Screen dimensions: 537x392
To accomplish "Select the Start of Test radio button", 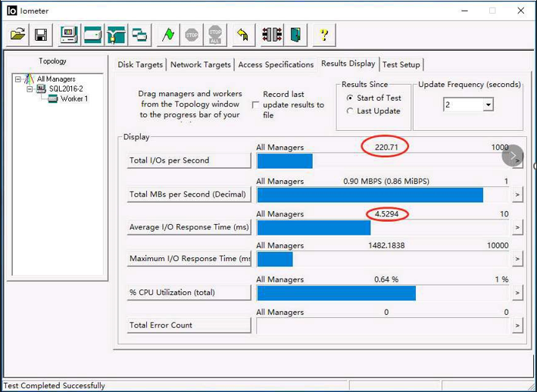I will [349, 98].
